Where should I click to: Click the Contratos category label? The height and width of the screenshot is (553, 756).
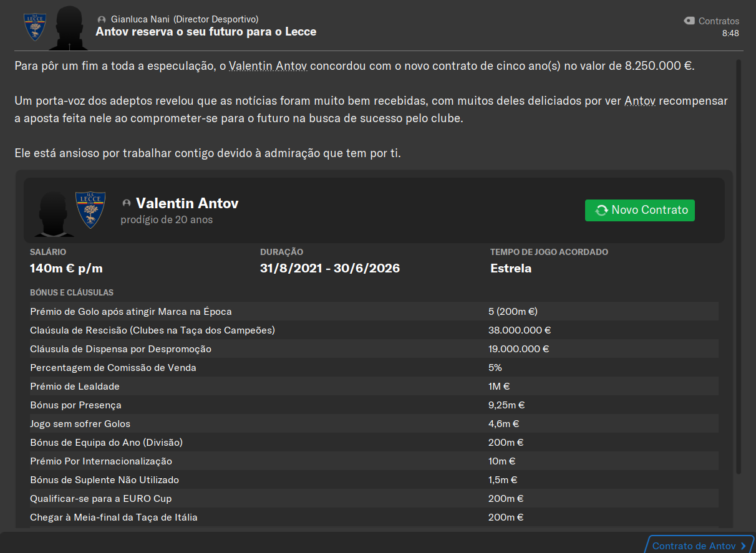[719, 21]
